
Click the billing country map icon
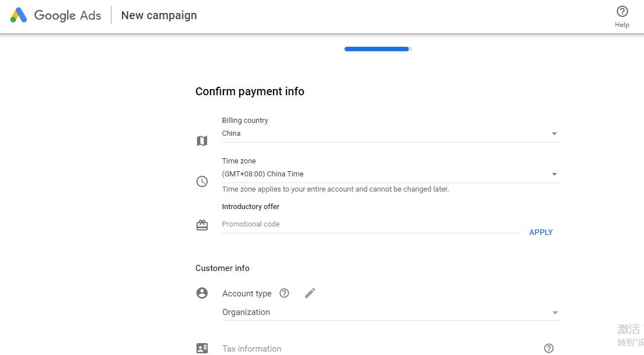coord(202,141)
